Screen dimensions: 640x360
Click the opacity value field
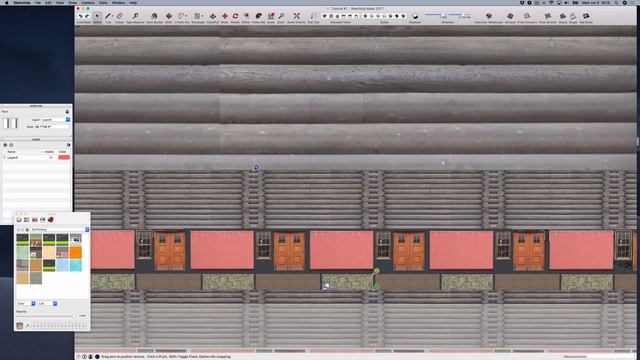click(82, 316)
